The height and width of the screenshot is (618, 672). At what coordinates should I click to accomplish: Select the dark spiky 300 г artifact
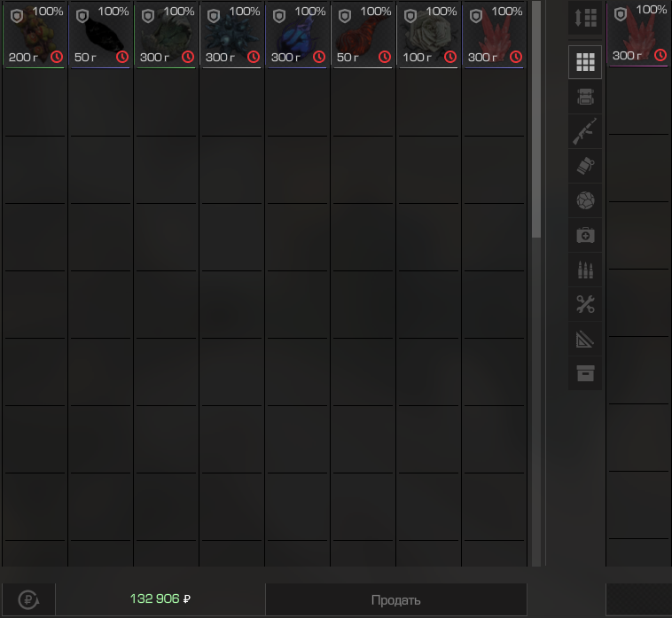(231, 35)
